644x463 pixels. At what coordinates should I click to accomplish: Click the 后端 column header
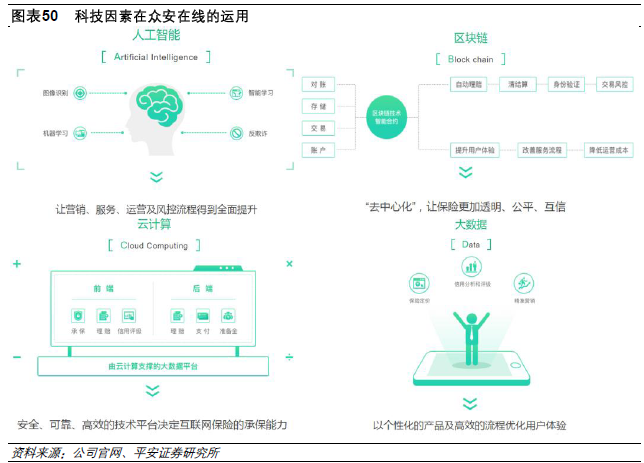203,288
